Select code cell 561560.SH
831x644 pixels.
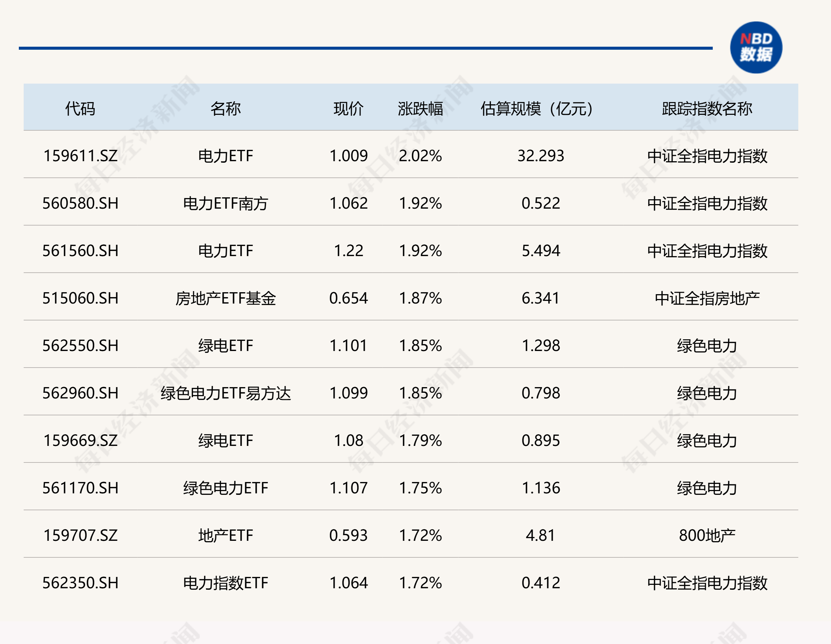[x=80, y=251]
